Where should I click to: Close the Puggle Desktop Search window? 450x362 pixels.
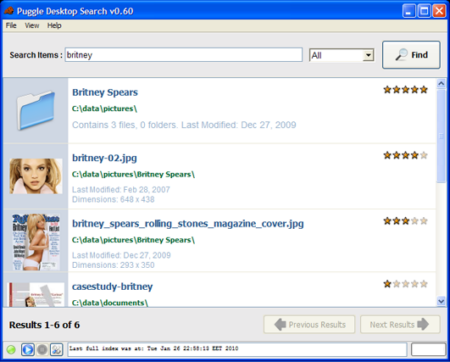439,11
